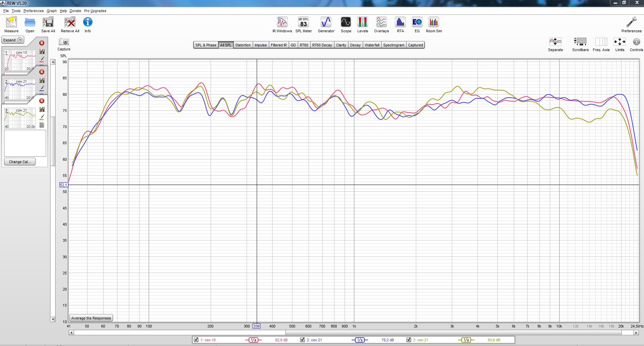Click the Average the Responses button
The image size is (644, 346).
tap(91, 318)
